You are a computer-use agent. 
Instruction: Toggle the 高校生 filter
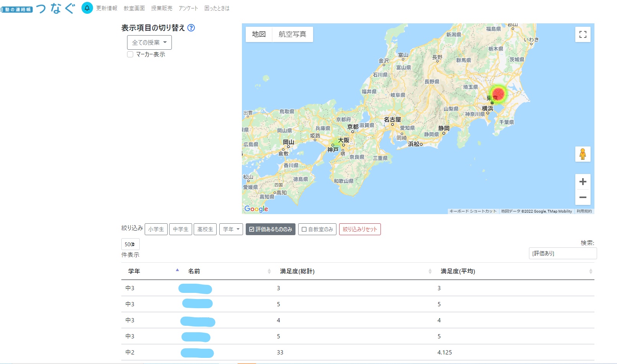coord(205,229)
